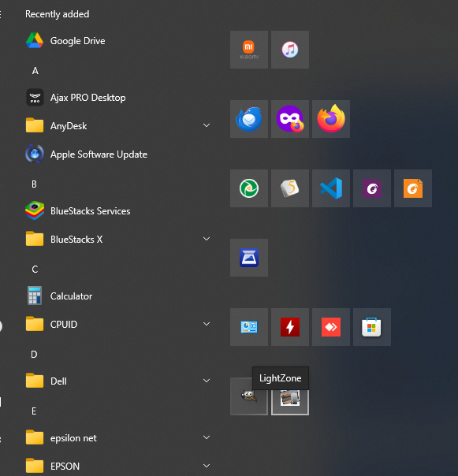Launch Firefox Private Browsing tile
The image size is (458, 476).
pyautogui.click(x=290, y=119)
